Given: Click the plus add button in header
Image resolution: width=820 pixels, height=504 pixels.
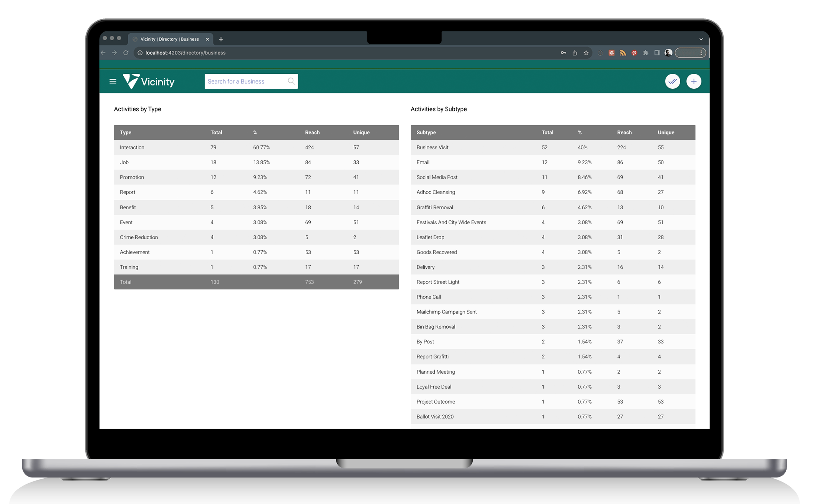Looking at the screenshot, I should click(x=694, y=81).
